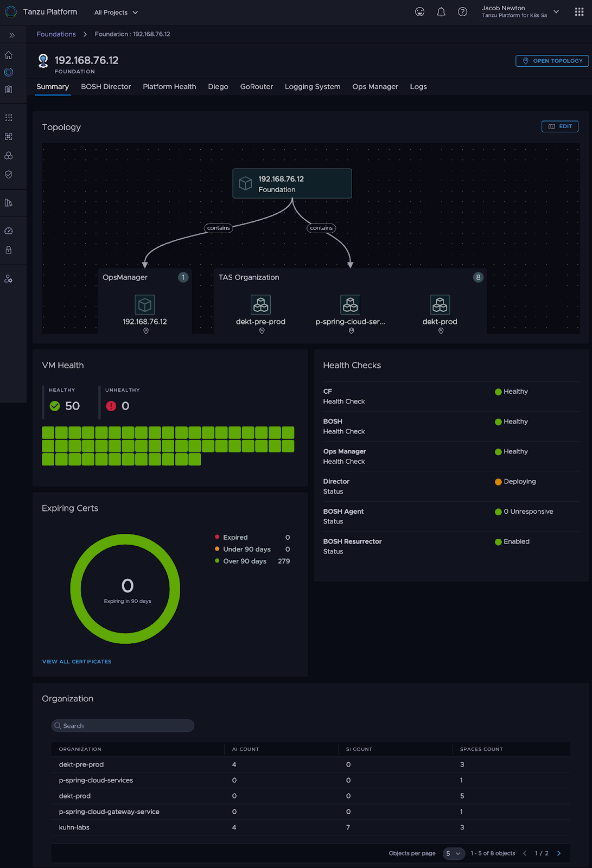Switch to the Logging System tab
This screenshot has width=592, height=868.
click(x=313, y=87)
